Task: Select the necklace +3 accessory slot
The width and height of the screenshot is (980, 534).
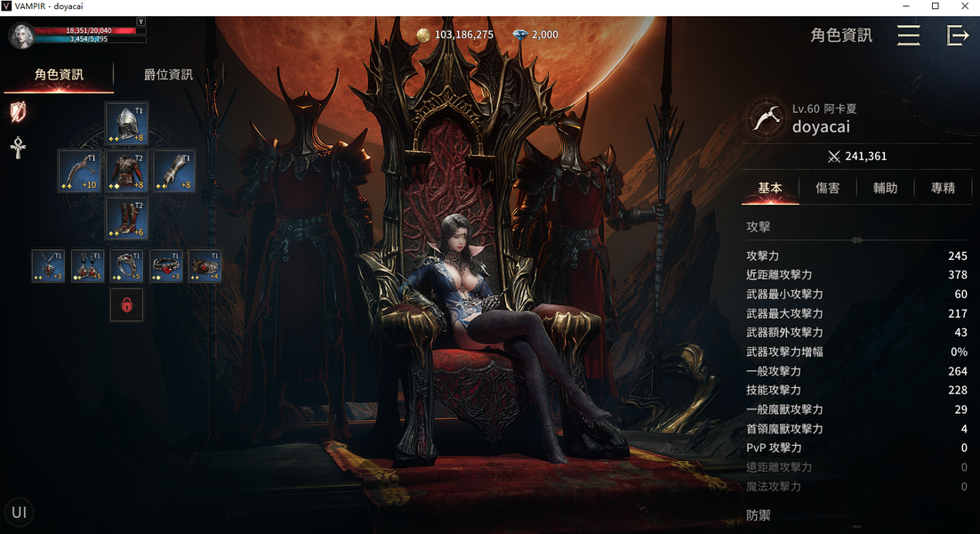Action: tap(48, 266)
